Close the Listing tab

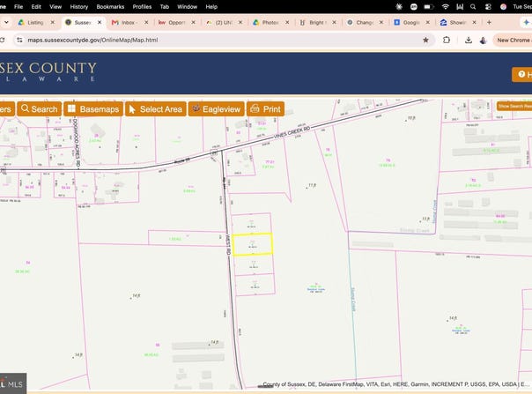tap(53, 22)
